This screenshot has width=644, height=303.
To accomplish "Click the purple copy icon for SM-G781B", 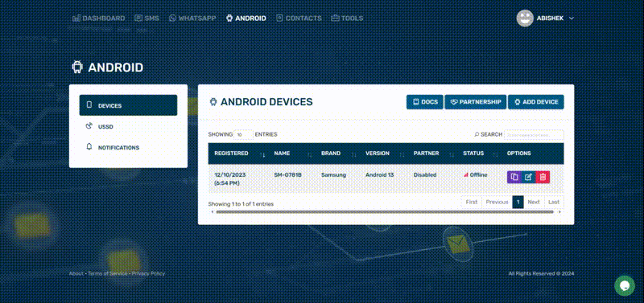I will (514, 177).
